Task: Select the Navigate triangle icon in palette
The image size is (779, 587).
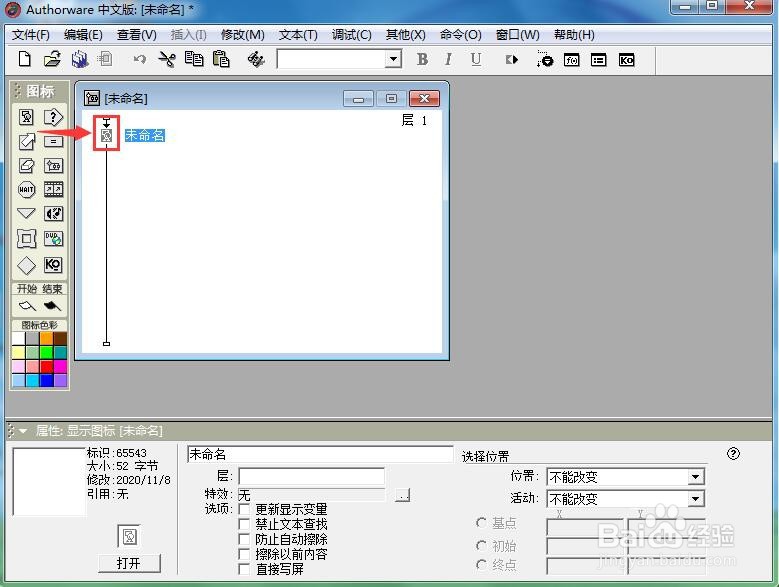Action: tap(26, 213)
